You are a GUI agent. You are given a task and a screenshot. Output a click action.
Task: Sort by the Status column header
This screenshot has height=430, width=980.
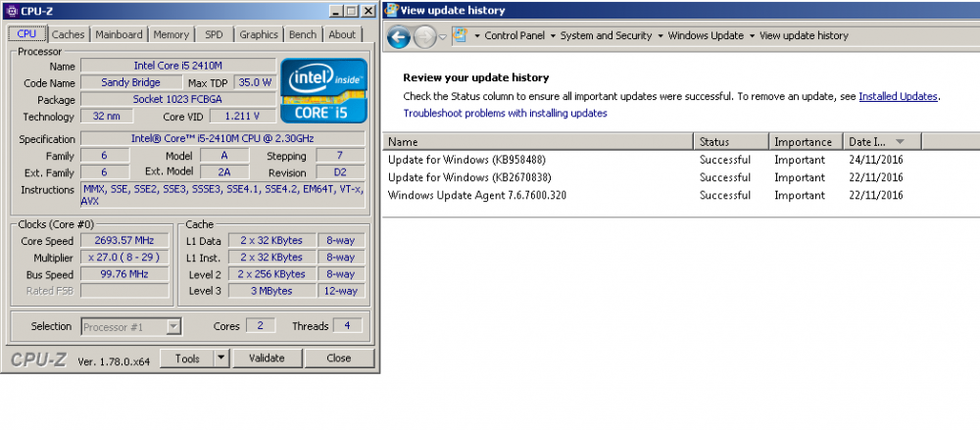(x=731, y=142)
